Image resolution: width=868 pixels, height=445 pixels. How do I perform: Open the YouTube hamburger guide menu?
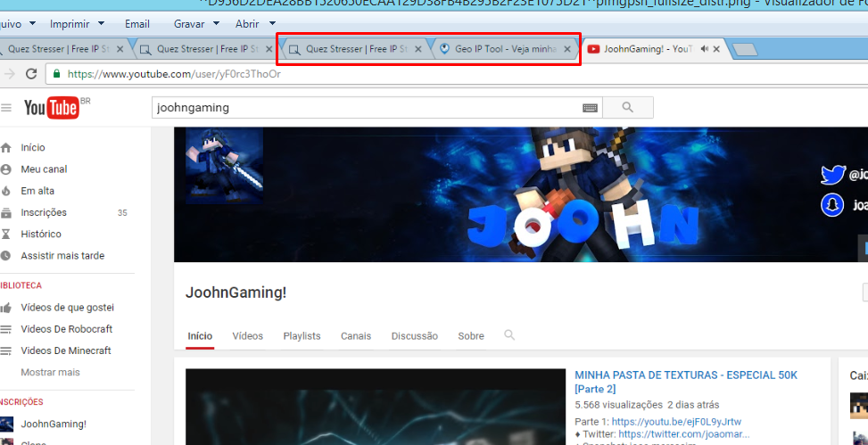pos(6,107)
